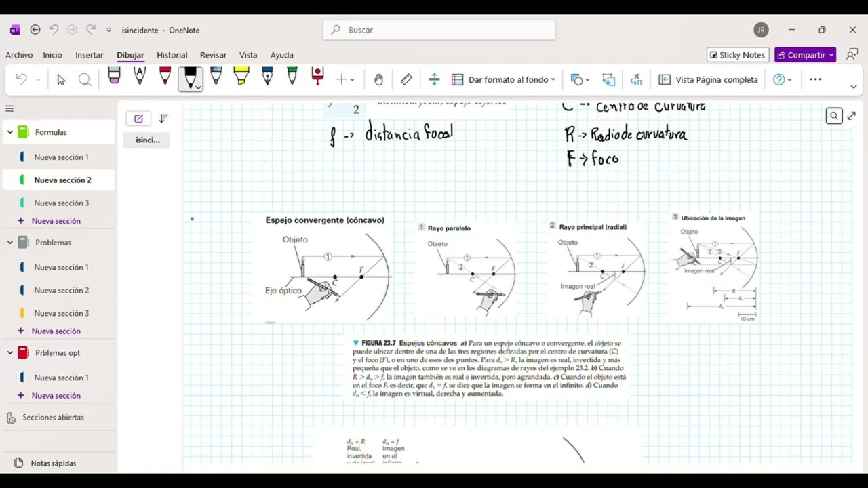The image size is (868, 488).
Task: Open the more options ellipsis menu
Action: point(816,80)
